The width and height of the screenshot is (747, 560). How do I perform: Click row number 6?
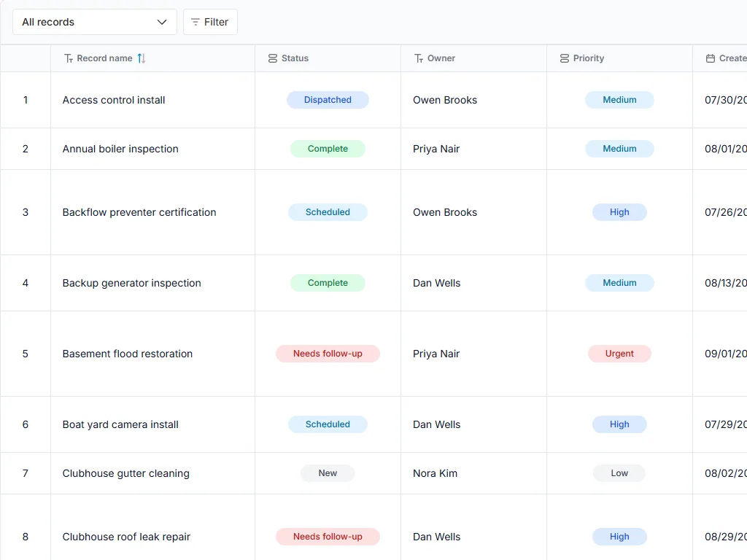[x=26, y=424]
